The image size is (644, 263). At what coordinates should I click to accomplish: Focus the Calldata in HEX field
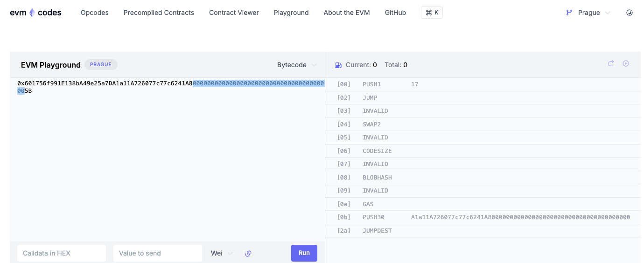tap(62, 253)
